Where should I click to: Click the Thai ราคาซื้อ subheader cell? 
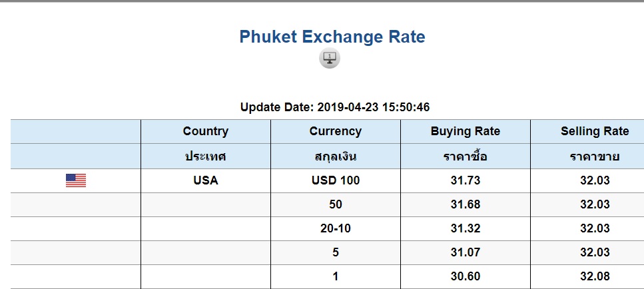point(466,156)
